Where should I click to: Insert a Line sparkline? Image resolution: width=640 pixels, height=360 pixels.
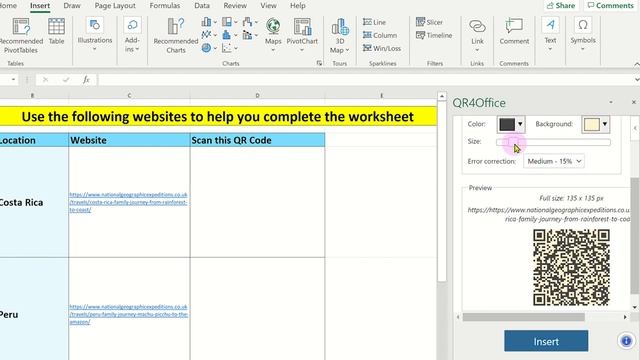(x=374, y=22)
